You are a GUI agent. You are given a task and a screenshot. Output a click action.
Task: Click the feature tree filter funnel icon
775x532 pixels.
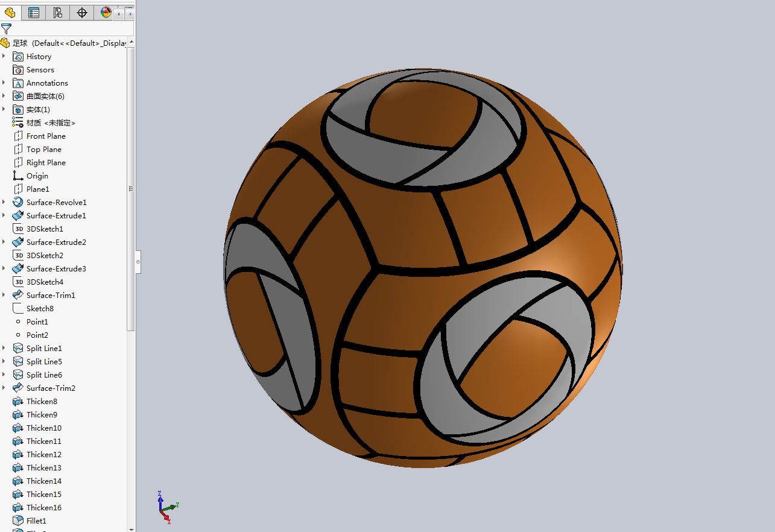coord(6,28)
